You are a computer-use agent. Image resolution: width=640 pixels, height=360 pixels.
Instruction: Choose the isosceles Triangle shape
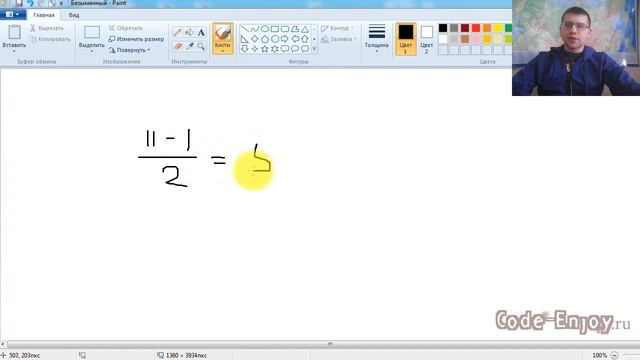point(305,29)
